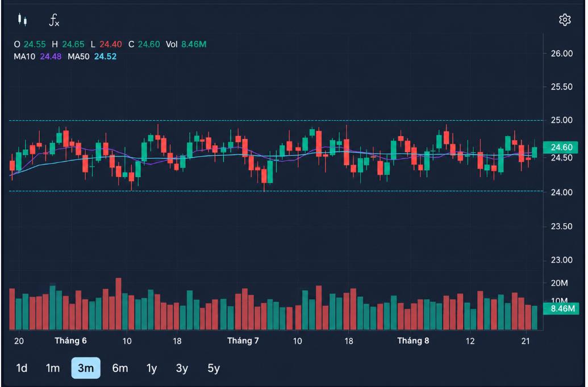588x387 pixels.
Task: Click the Tháng 6 date label
Action: (x=70, y=340)
